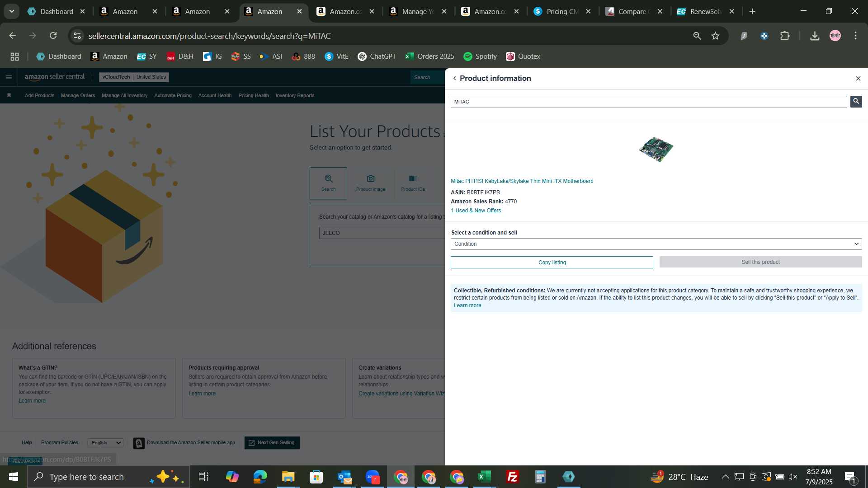Click the motherboard product thumbnail
This screenshot has height=488, width=868.
tap(656, 149)
